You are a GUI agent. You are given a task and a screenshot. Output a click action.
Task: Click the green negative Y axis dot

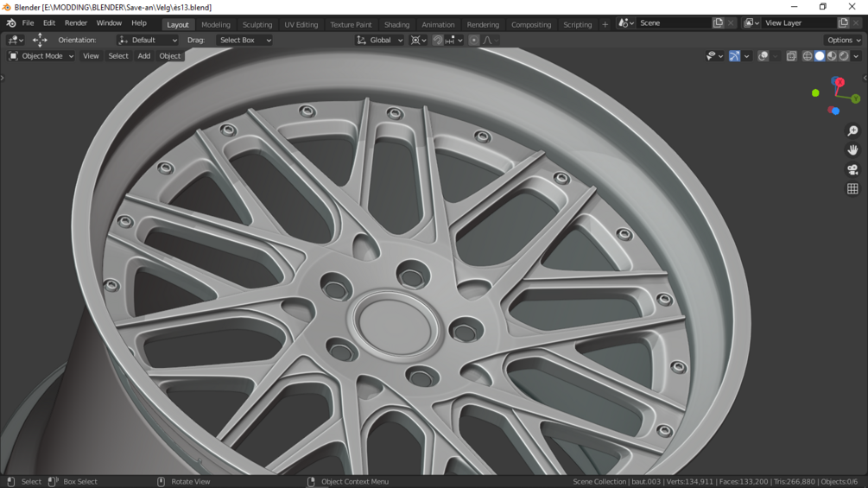pos(815,93)
